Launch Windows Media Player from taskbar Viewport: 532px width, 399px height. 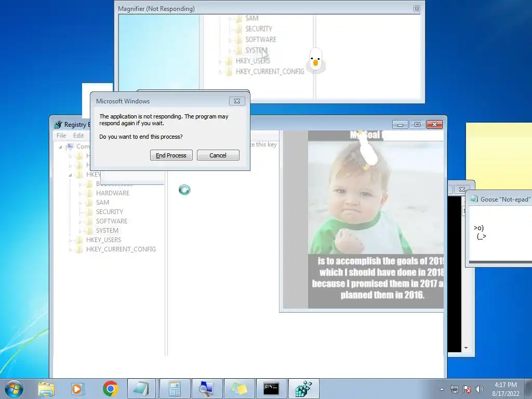[x=78, y=389]
